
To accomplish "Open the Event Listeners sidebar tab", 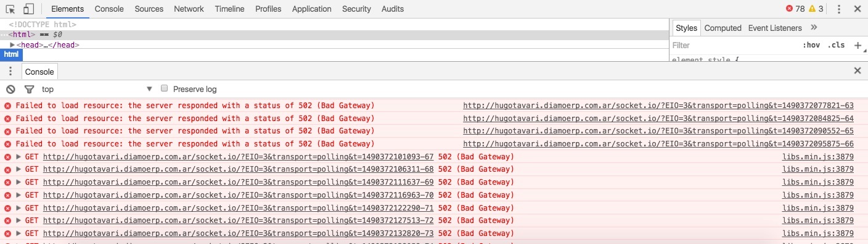I will pos(775,28).
